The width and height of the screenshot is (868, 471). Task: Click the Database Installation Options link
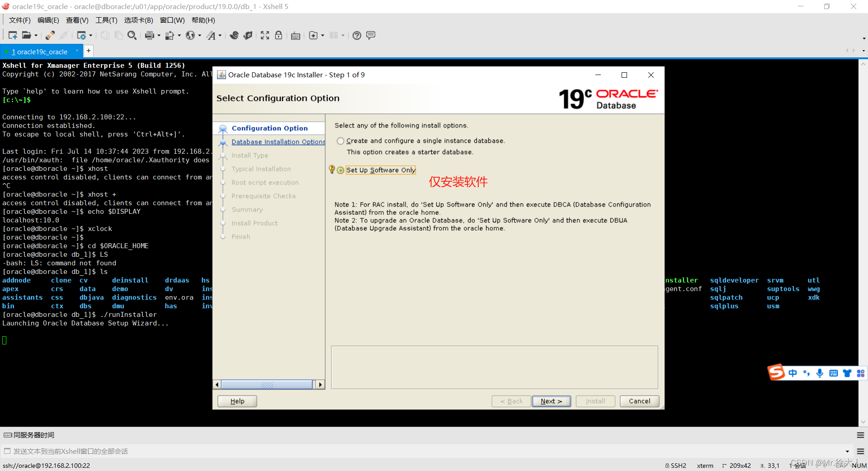tap(278, 142)
